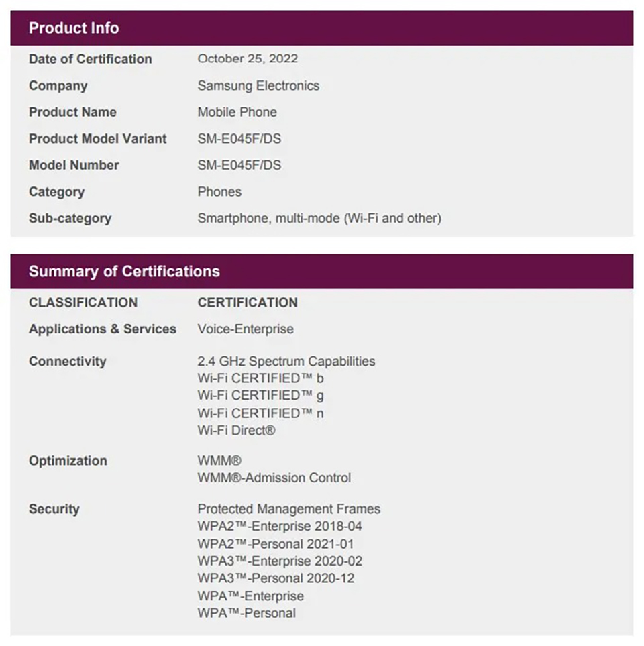Click the Product Info header bar
Viewport: 644px width, 646px height.
click(321, 28)
